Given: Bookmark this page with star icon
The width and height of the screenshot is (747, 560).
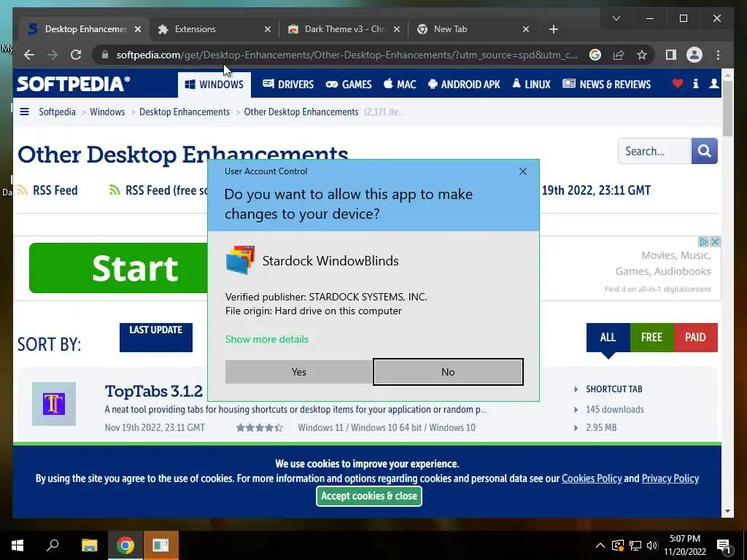Looking at the screenshot, I should pyautogui.click(x=642, y=55).
